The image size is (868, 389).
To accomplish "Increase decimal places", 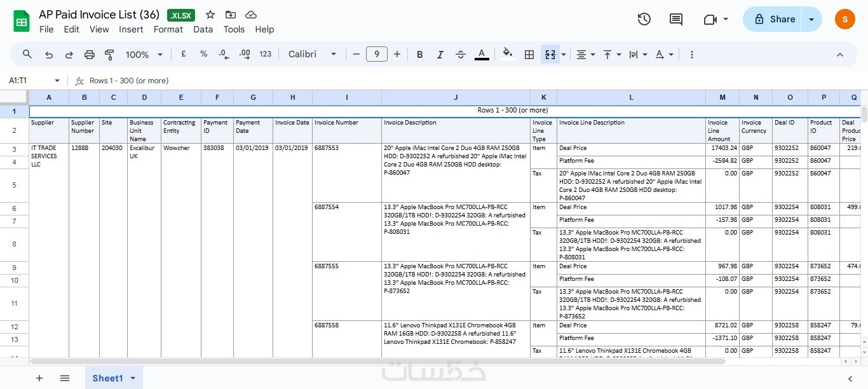I will tap(245, 55).
